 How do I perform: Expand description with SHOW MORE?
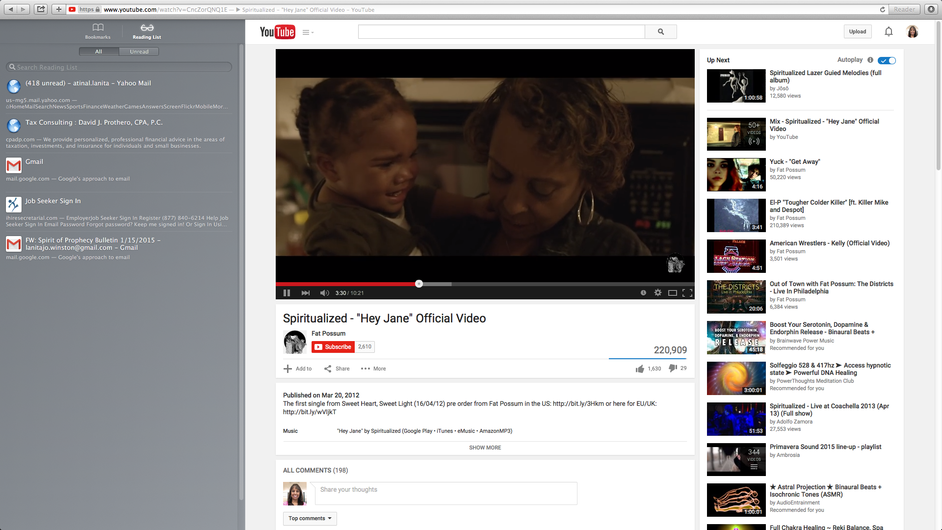pyautogui.click(x=485, y=448)
